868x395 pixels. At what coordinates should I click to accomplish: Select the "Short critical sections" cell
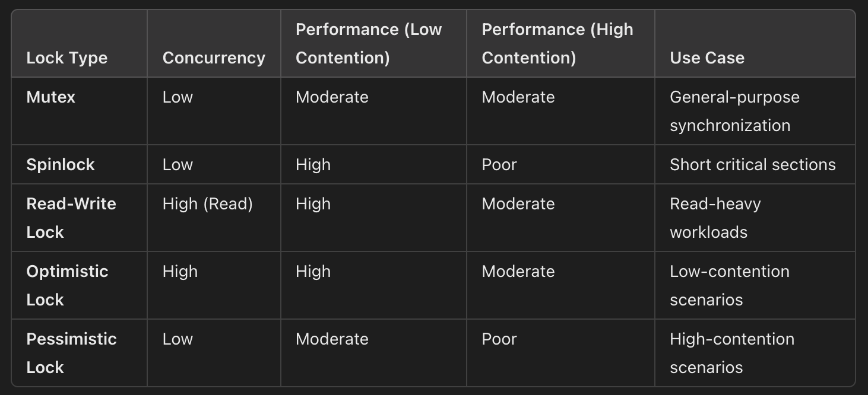[x=752, y=164]
